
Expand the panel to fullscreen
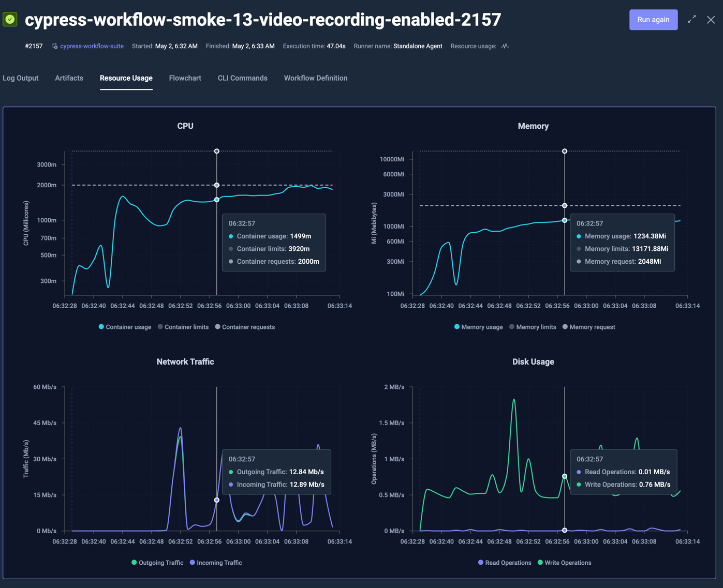pyautogui.click(x=691, y=20)
